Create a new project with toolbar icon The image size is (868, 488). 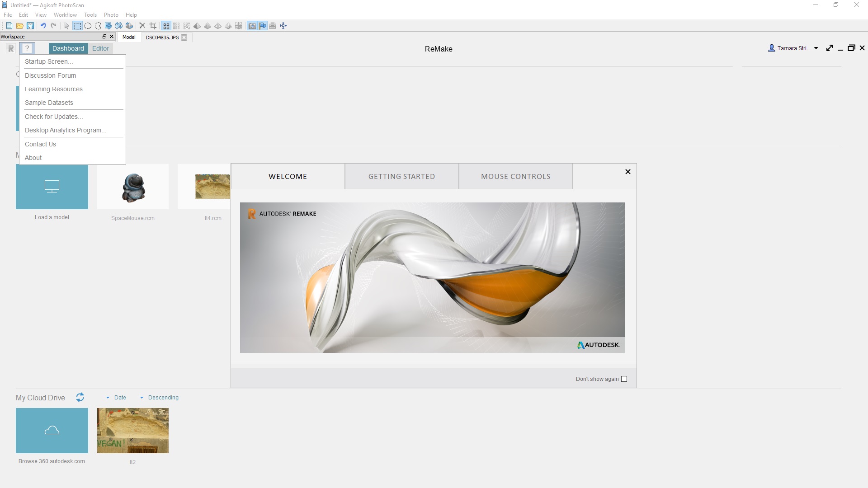pyautogui.click(x=9, y=26)
